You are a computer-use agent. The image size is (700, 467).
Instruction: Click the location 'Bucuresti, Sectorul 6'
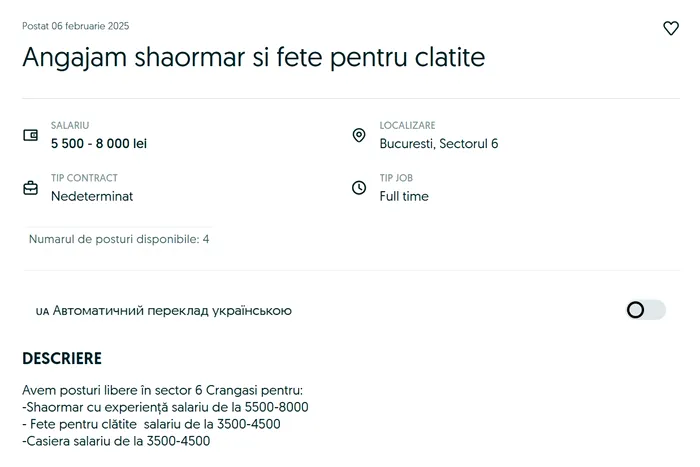click(439, 144)
